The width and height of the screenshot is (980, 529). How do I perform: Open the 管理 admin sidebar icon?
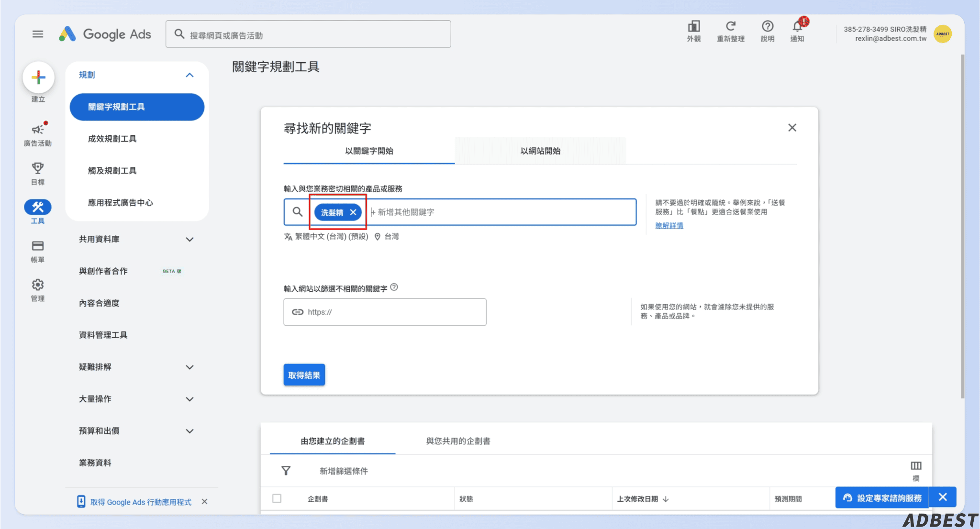click(37, 285)
